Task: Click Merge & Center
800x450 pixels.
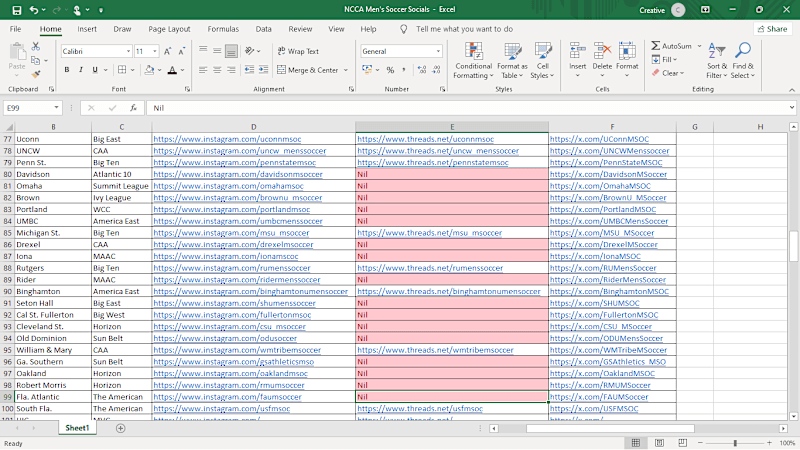Action: (308, 70)
